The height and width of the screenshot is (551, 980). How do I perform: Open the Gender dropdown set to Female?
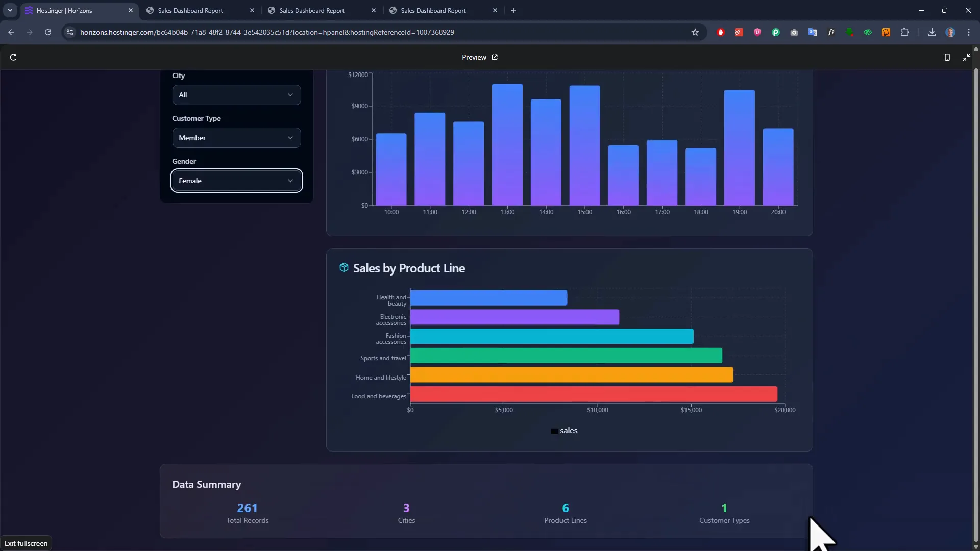pos(236,181)
